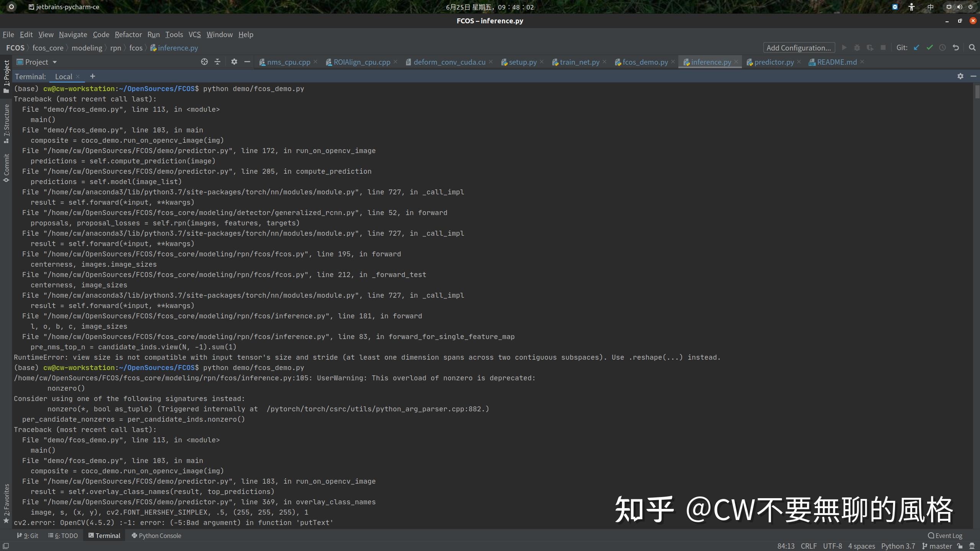Click the lock icon in status bar
This screenshot has height=551, width=980.
(x=960, y=546)
